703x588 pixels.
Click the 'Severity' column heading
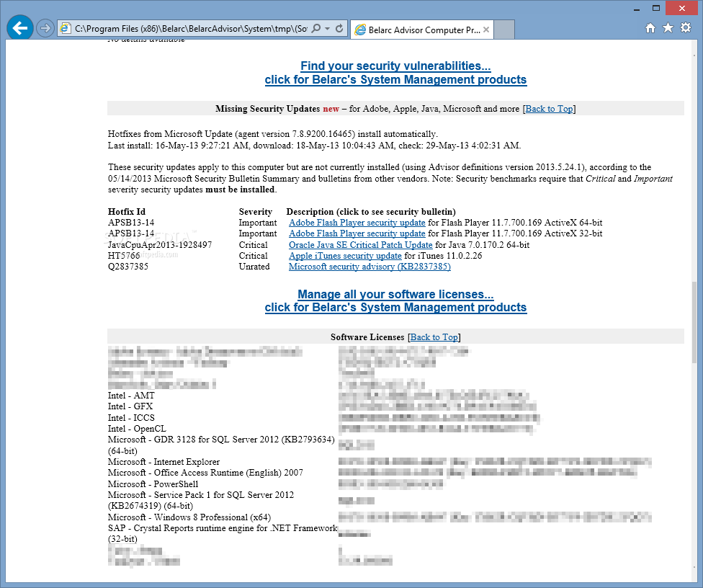[256, 212]
